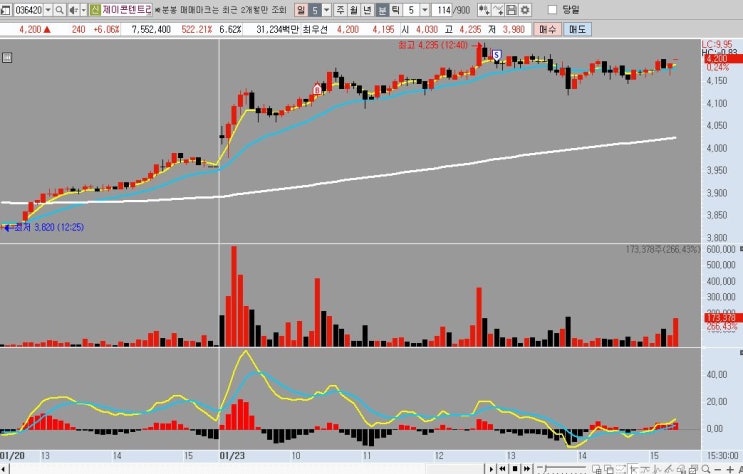Click the green 신 badge icon
This screenshot has height=474, width=743.
point(95,10)
